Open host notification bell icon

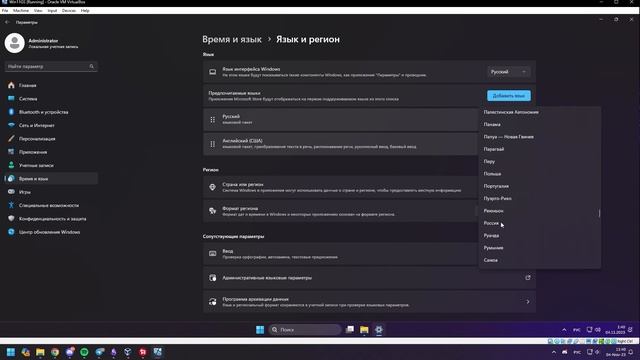click(631, 352)
